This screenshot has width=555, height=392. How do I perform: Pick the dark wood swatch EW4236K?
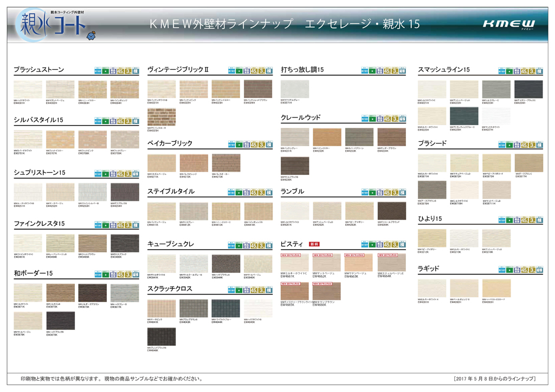(x=295, y=166)
